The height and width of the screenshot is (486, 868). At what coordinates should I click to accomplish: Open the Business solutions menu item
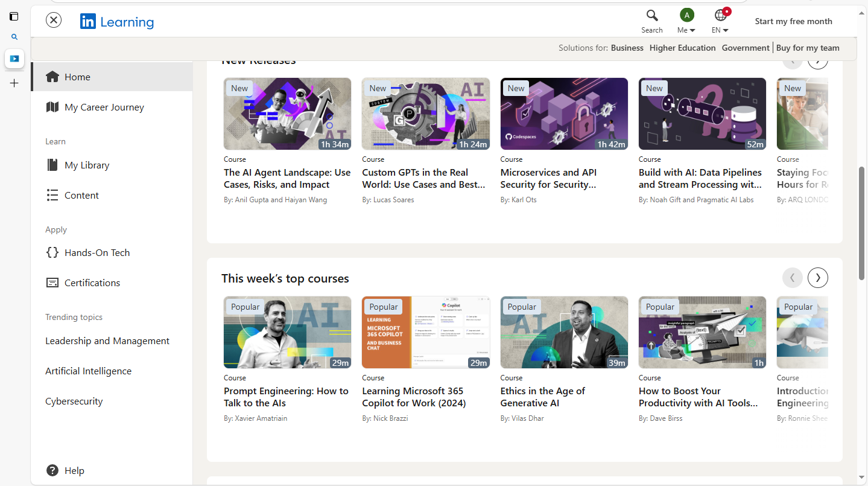[627, 48]
